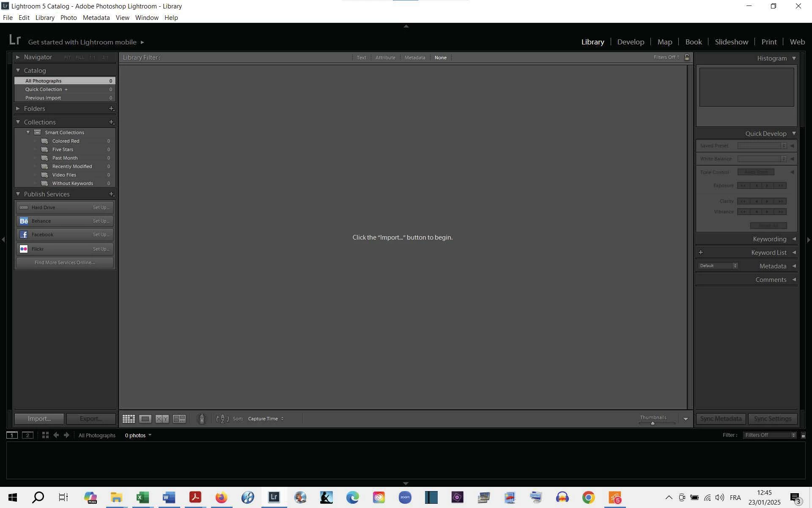The width and height of the screenshot is (812, 508).
Task: Toggle the Library Filter lock icon
Action: [687, 57]
